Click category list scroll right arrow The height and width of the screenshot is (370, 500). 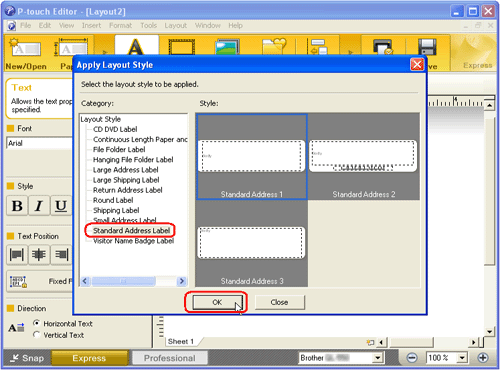point(182,281)
